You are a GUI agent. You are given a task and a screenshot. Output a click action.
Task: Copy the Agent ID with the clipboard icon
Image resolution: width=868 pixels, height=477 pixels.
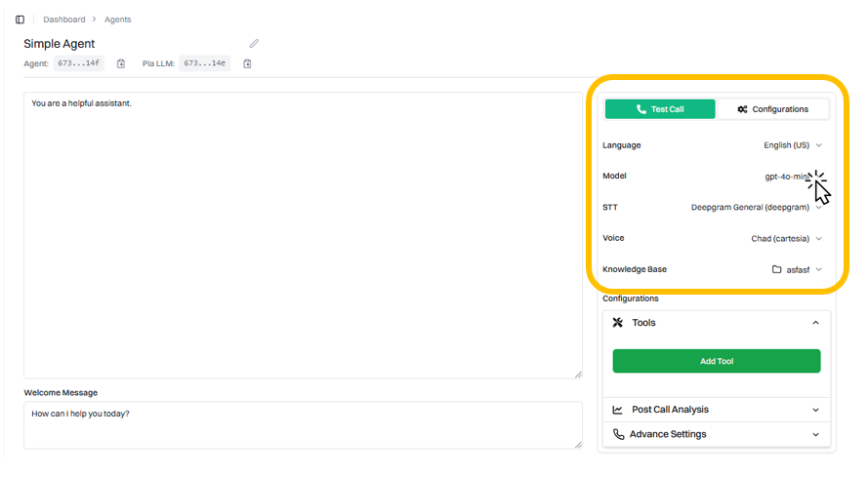[121, 63]
